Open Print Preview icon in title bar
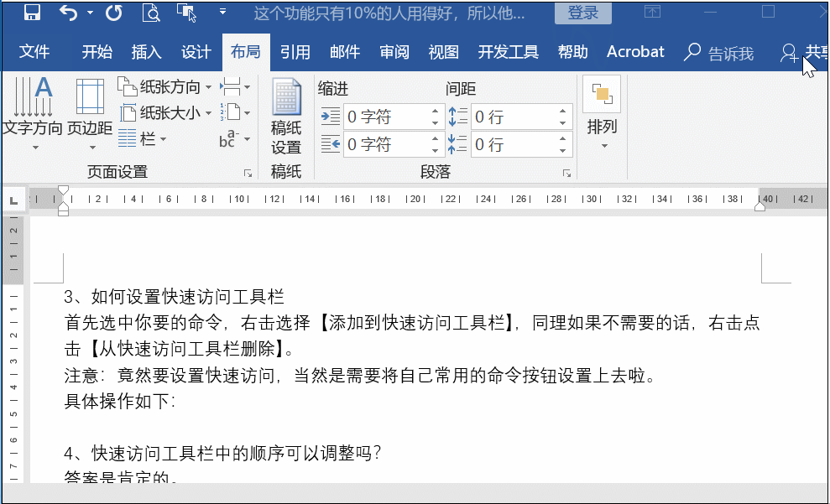The height and width of the screenshot is (504, 830). click(151, 13)
